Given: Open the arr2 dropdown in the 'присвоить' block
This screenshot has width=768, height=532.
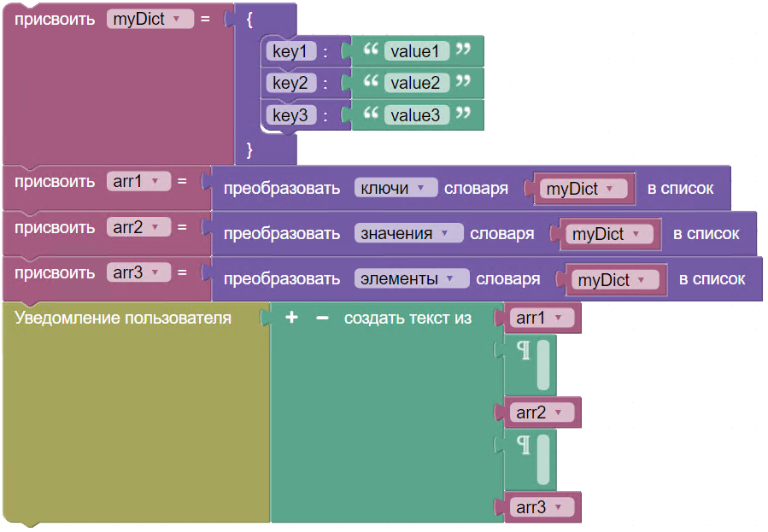Looking at the screenshot, I should (138, 227).
